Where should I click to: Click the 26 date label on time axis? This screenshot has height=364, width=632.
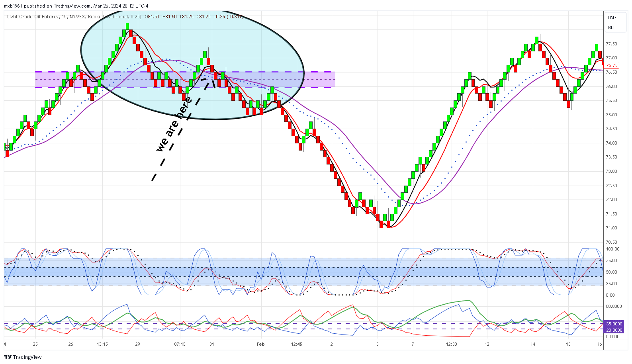(x=70, y=344)
